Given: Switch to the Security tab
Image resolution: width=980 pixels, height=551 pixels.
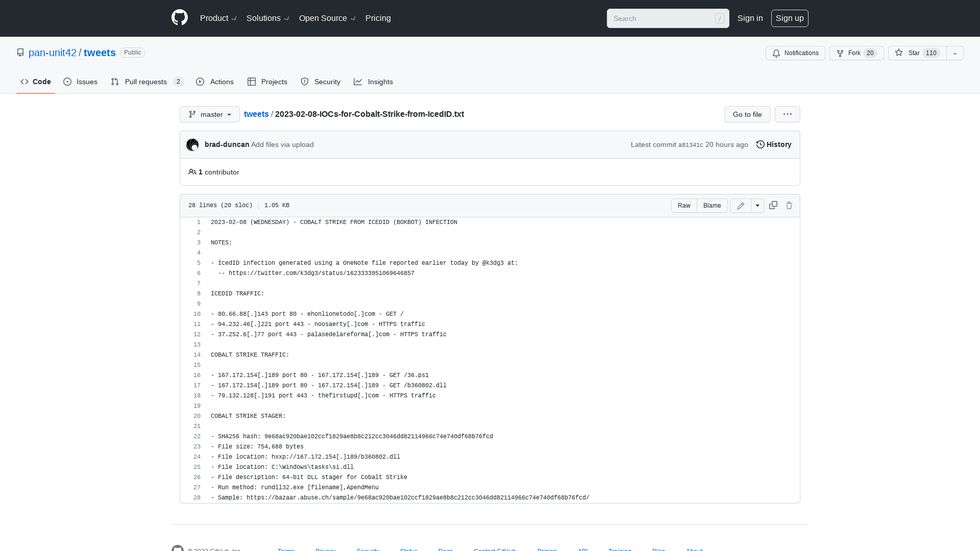Looking at the screenshot, I should click(x=321, y=82).
